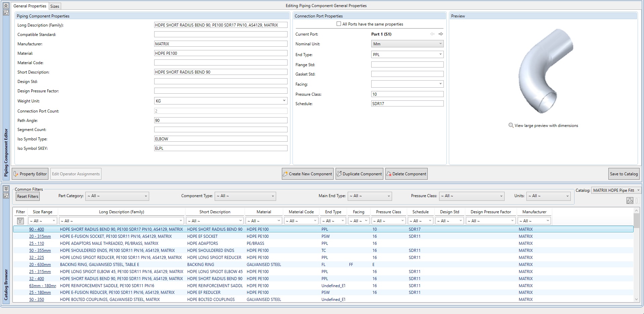Open the End Type dropdown for the port

tap(440, 54)
